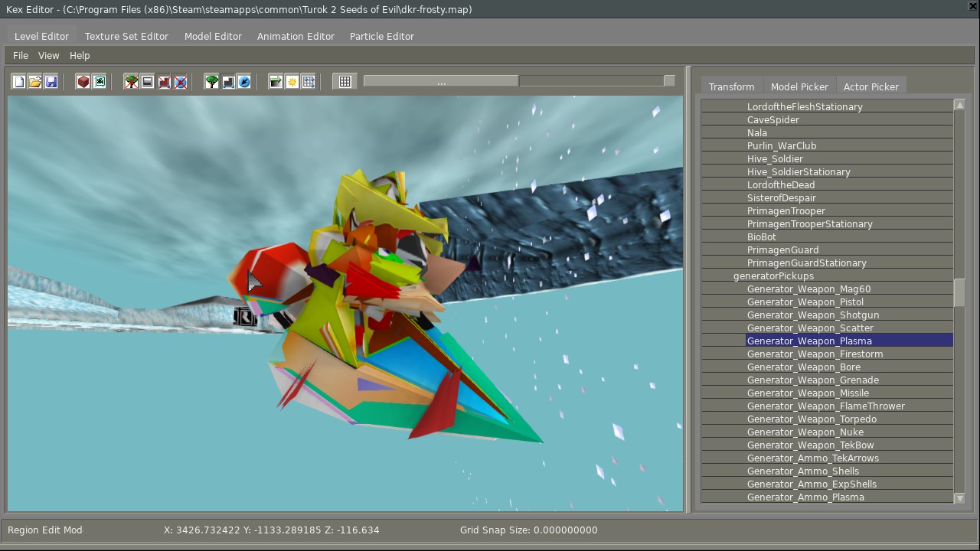The width and height of the screenshot is (980, 551).
Task: Switch to the Particle Editor tab
Action: click(x=381, y=37)
